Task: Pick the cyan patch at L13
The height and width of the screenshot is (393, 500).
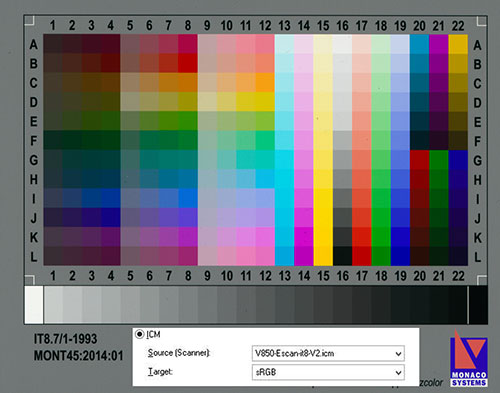Action: [x=284, y=256]
